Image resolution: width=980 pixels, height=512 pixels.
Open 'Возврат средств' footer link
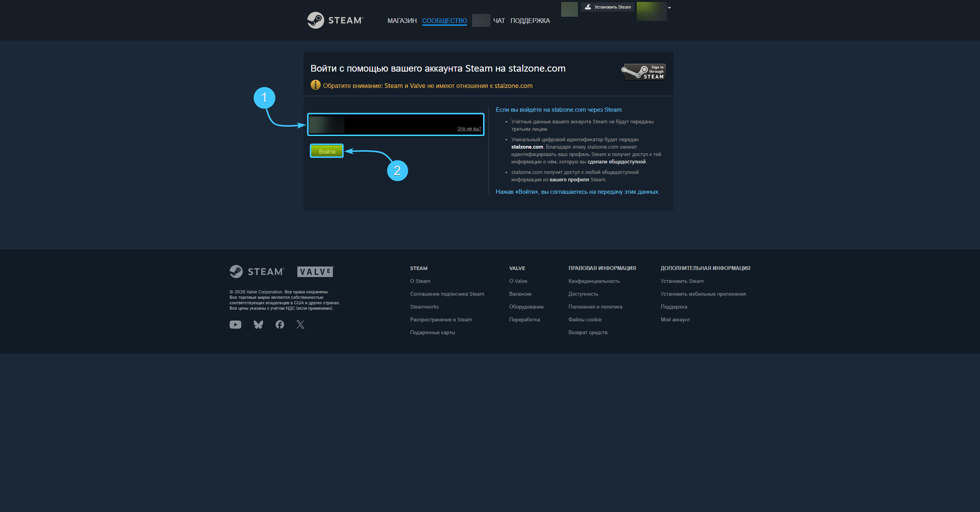588,332
